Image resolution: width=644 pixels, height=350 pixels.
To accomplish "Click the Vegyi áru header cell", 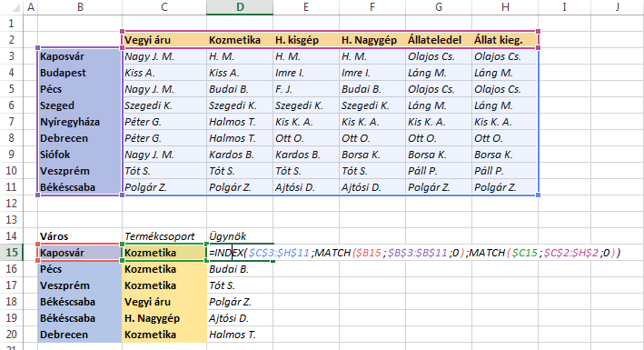I will pos(164,40).
